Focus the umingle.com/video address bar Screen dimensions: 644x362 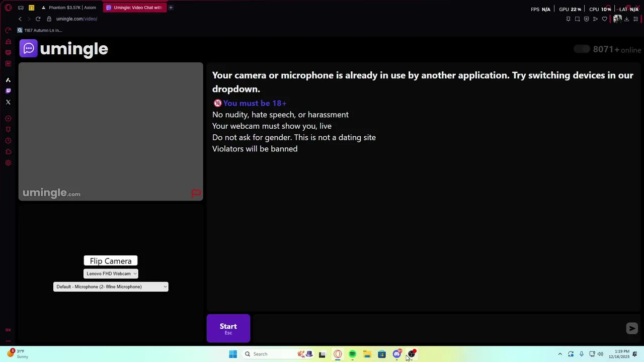[76, 19]
